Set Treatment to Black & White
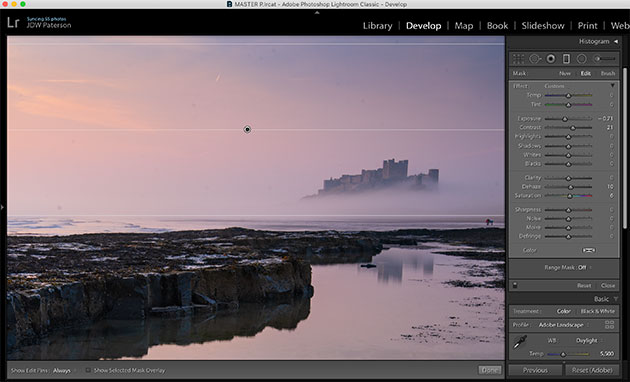630x382 pixels. pos(597,311)
